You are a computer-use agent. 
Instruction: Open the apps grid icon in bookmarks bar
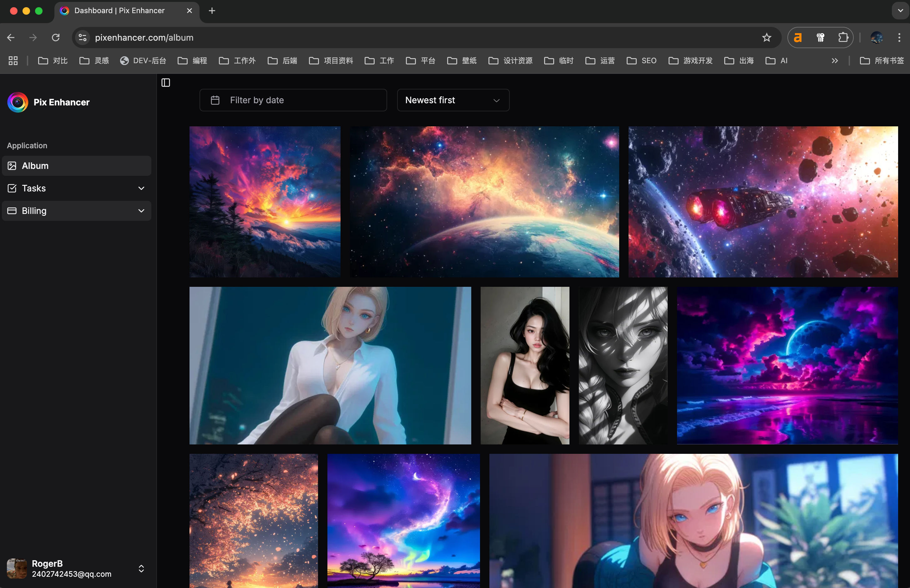pos(13,61)
